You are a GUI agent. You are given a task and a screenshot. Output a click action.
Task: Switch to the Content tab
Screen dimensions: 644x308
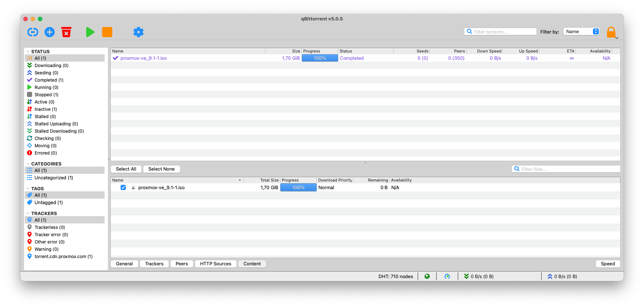252,264
